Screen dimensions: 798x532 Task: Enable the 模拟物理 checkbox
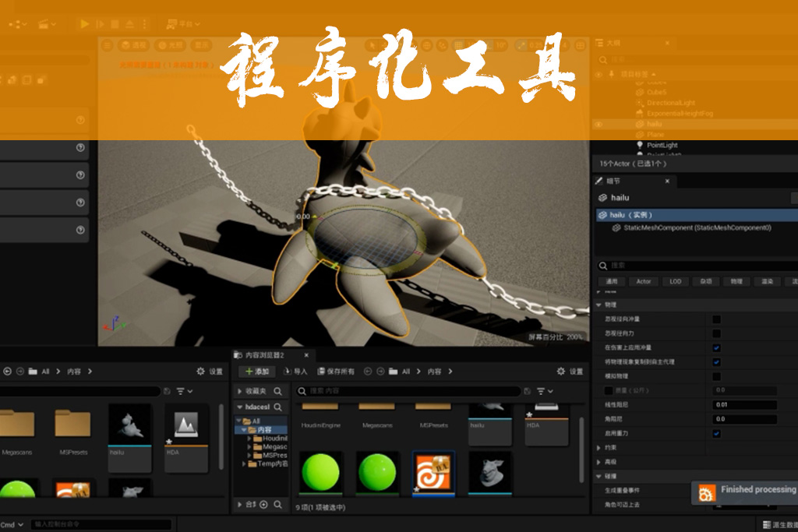tap(717, 376)
